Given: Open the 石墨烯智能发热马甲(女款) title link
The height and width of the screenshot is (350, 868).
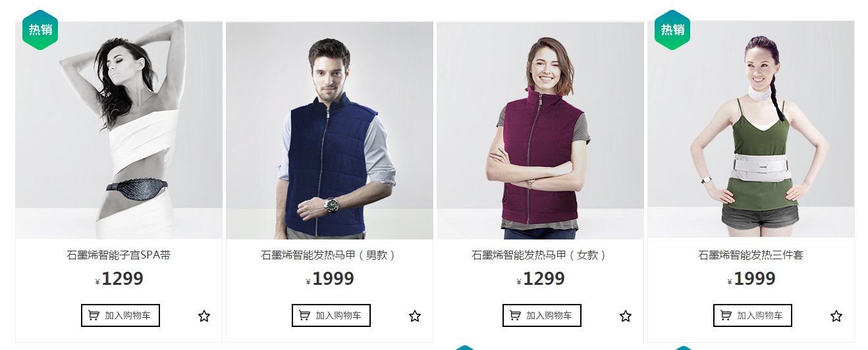Looking at the screenshot, I should 540,255.
